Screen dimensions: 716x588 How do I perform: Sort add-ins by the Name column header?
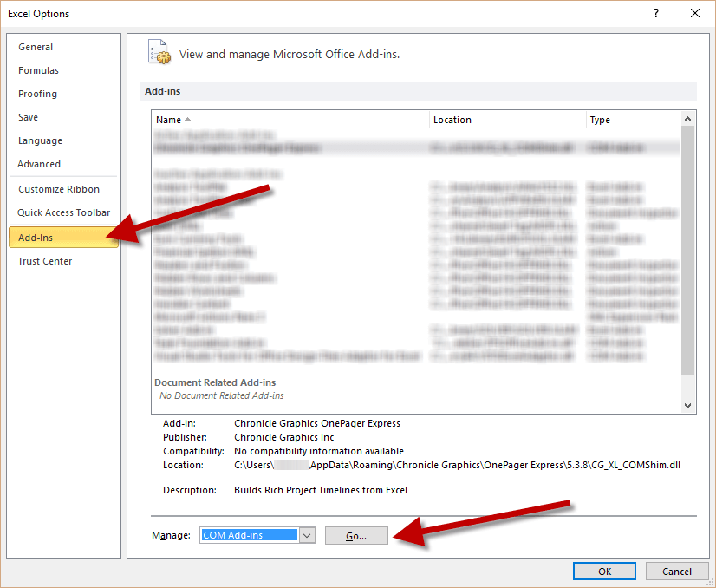tap(167, 120)
